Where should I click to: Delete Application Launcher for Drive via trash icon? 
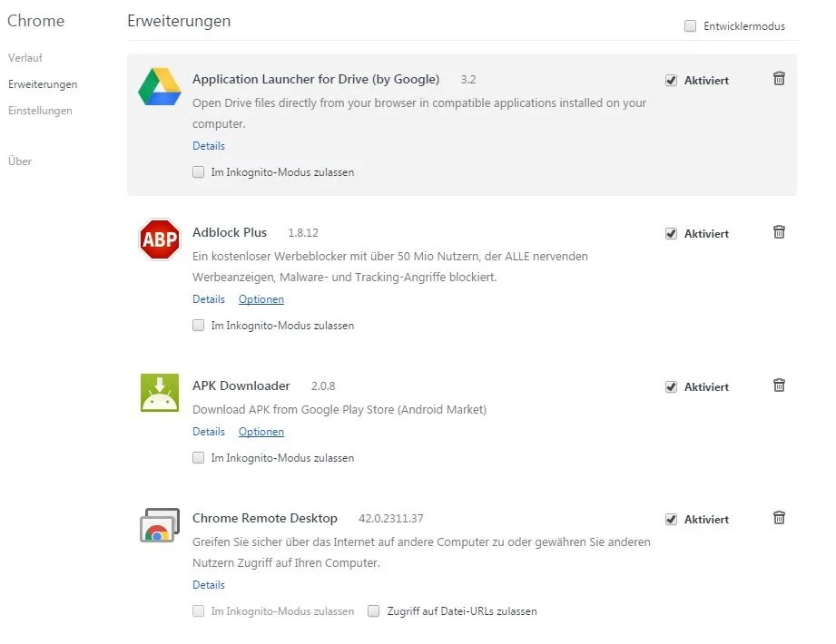point(779,79)
